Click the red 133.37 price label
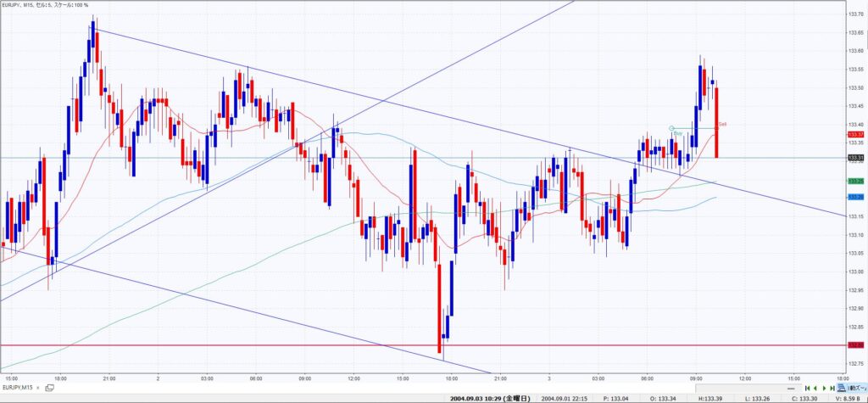The height and width of the screenshot is (403, 868). [x=855, y=134]
